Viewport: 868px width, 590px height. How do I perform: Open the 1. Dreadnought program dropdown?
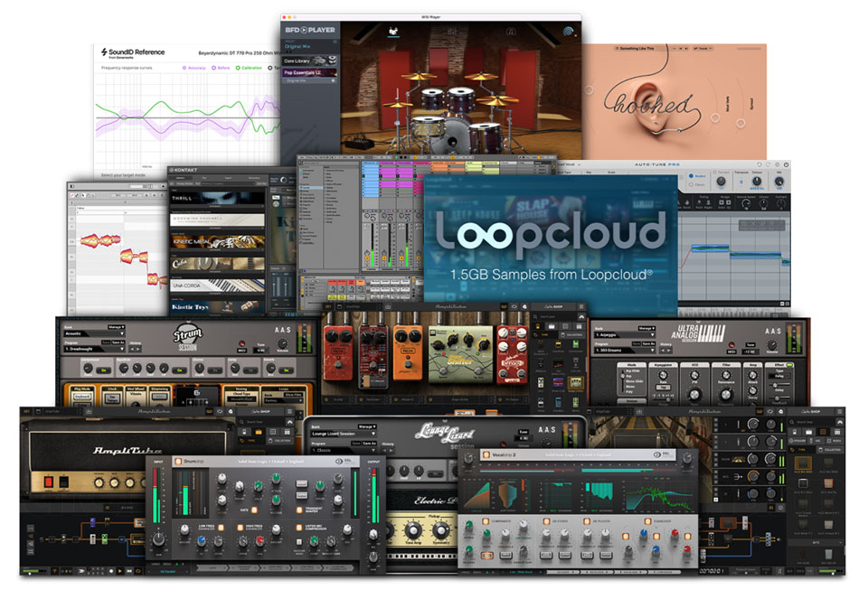(94, 349)
